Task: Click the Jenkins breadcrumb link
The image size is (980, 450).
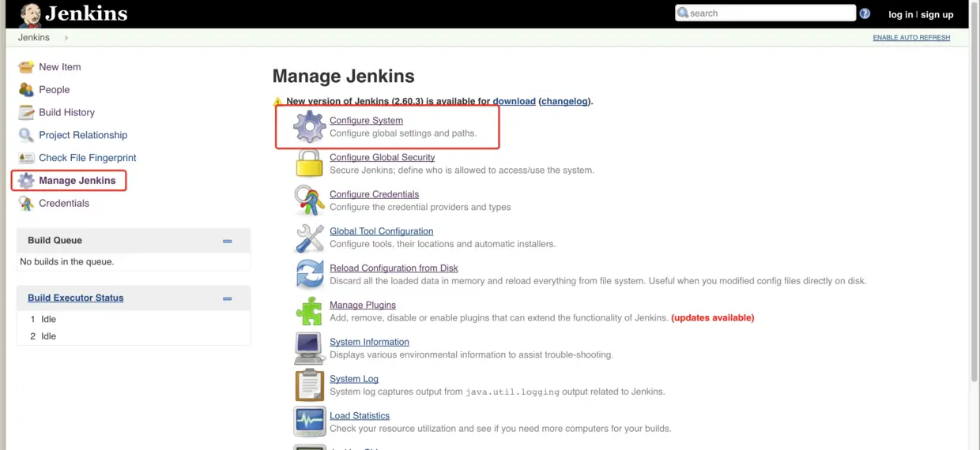Action: tap(34, 38)
